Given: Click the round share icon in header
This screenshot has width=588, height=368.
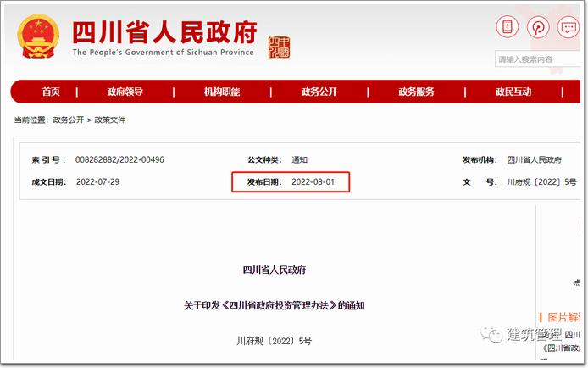Looking at the screenshot, I should click(x=538, y=27).
